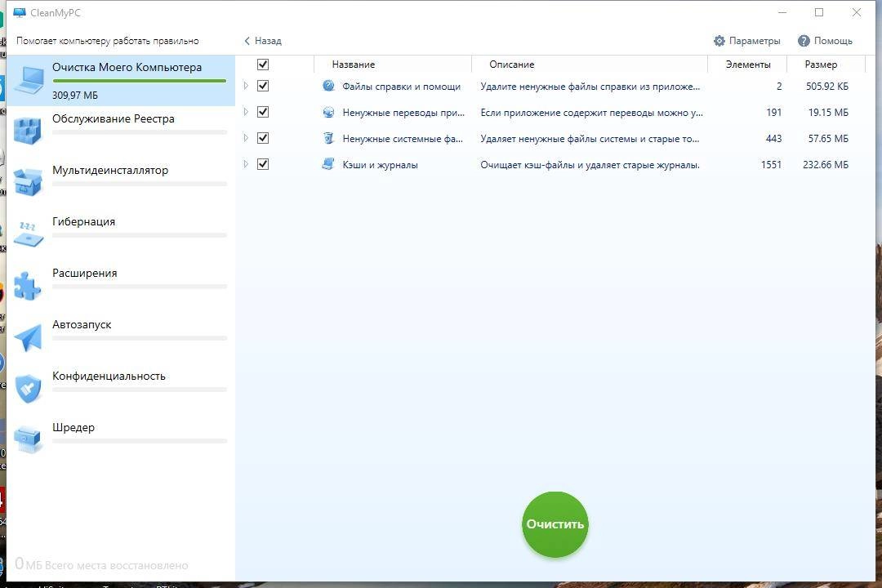Click the 57.65 МБ size cell
Image resolution: width=882 pixels, height=588 pixels.
[x=828, y=138]
